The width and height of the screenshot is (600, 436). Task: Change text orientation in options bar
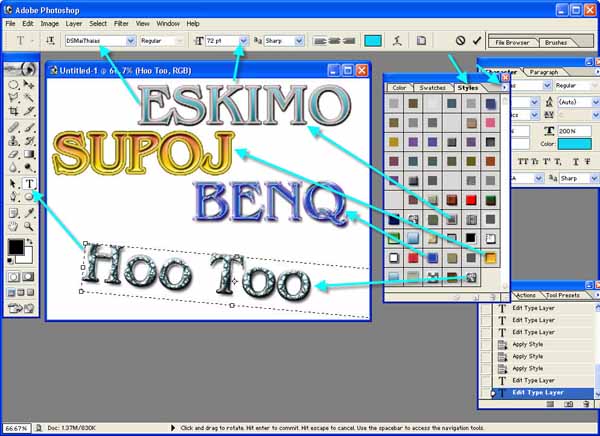click(x=51, y=41)
